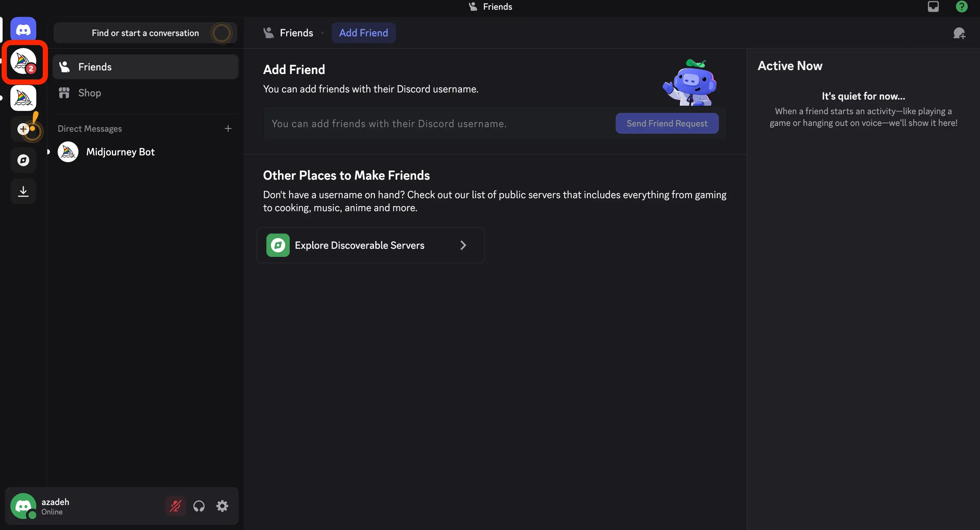
Task: Open Discord home direct messages icon
Action: [23, 29]
